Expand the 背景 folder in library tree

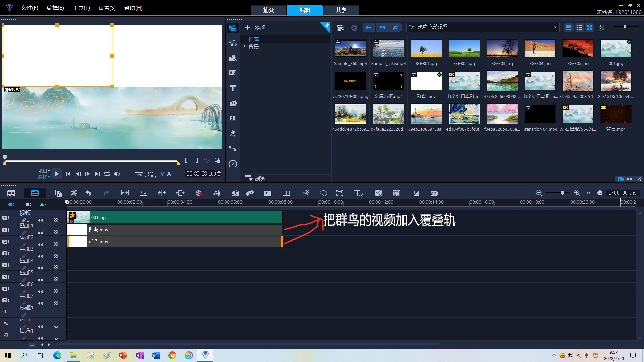(245, 47)
